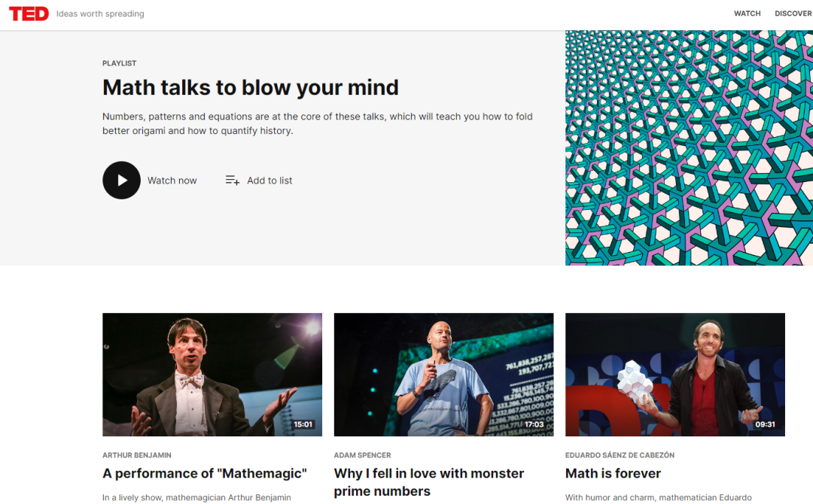Screen dimensions: 813x504
Task: Click the Watch now text link
Action: pos(172,181)
